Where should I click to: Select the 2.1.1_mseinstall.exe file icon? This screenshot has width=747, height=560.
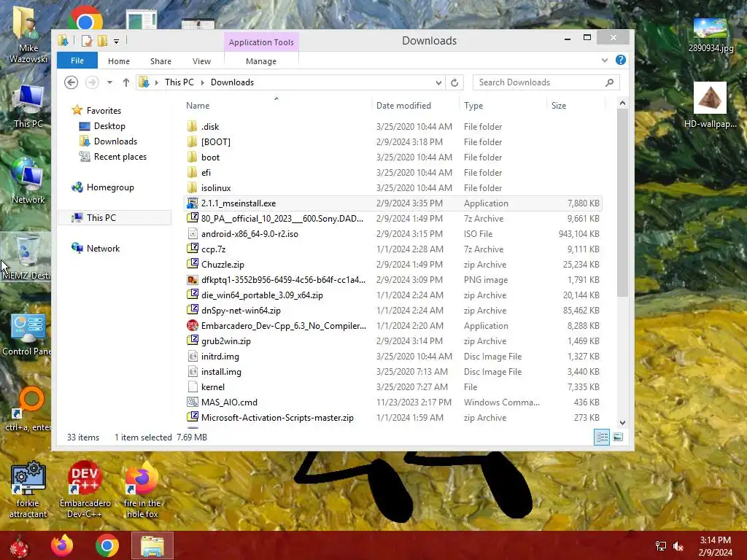[192, 203]
